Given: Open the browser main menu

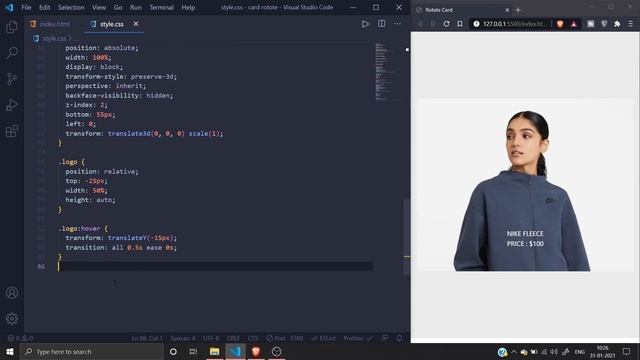Looking at the screenshot, I should (631, 24).
